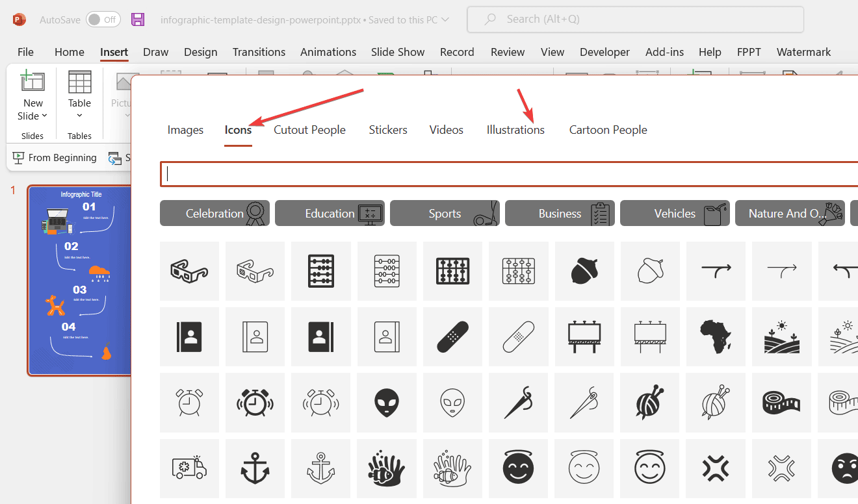The height and width of the screenshot is (504, 858).
Task: Select the 3D glasses solid icon
Action: 189,271
